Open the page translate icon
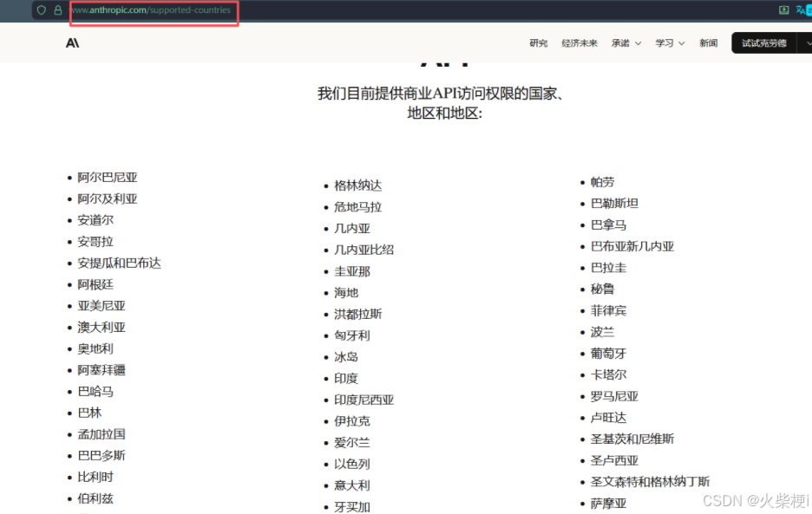 tap(800, 10)
